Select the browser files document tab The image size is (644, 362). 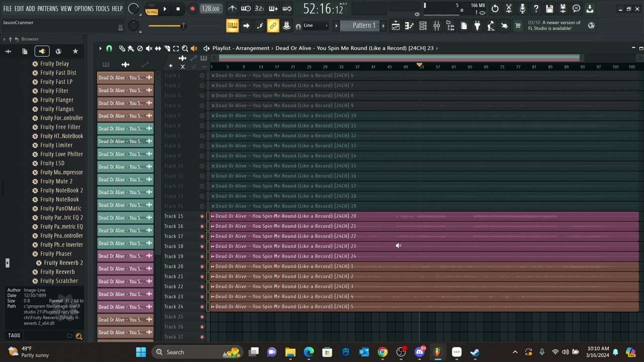pyautogui.click(x=25, y=51)
